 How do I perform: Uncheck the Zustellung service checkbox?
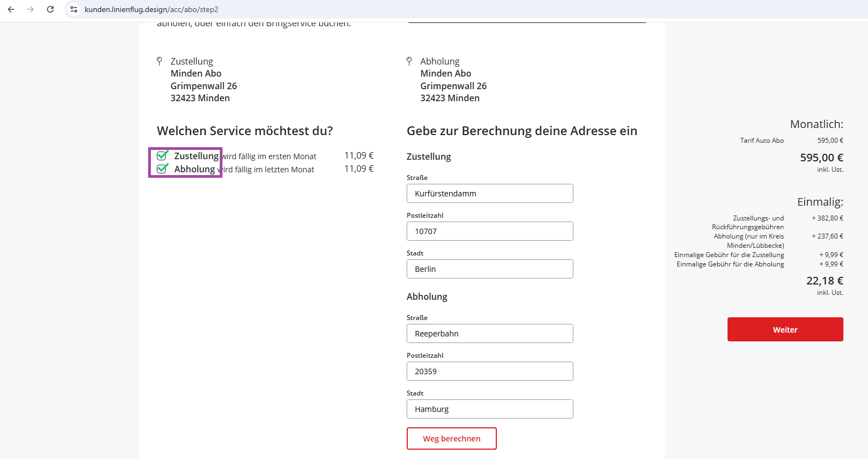162,155
